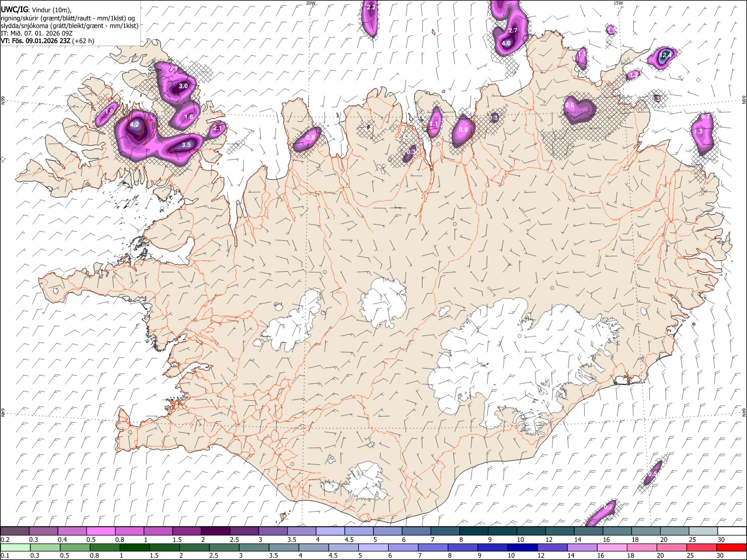Image resolution: width=747 pixels, height=560 pixels.
Task: Click the '(+62 h)' forecast offset
Action: pos(83,41)
